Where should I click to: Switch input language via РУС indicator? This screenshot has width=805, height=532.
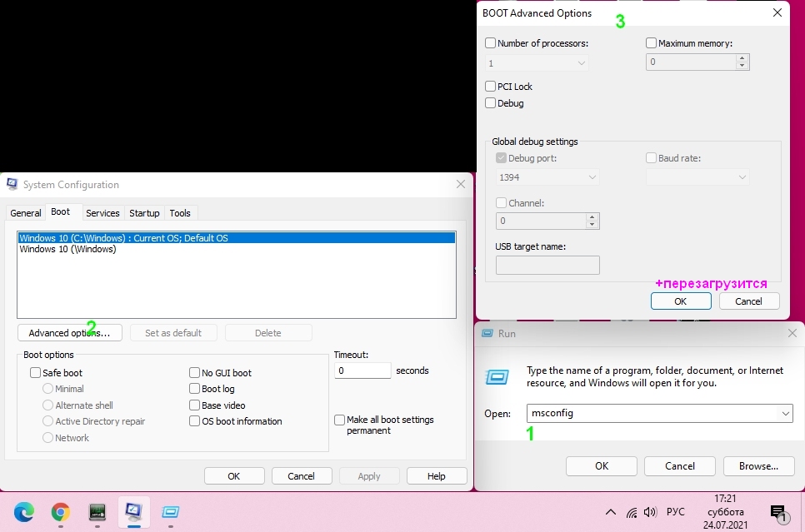tap(676, 512)
